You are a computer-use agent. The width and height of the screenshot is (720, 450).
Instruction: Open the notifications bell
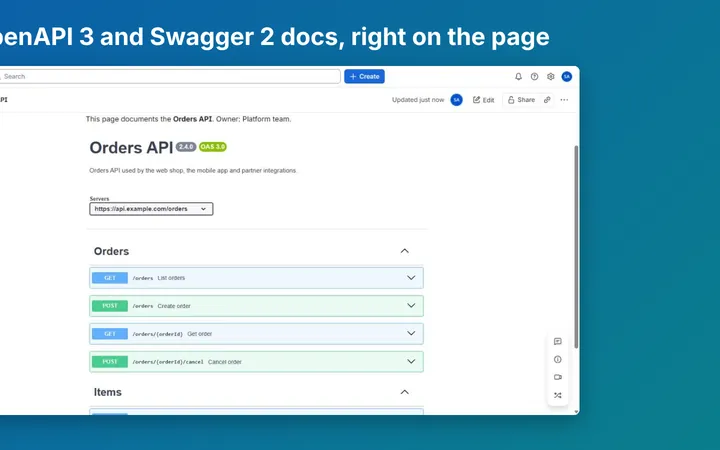point(518,77)
